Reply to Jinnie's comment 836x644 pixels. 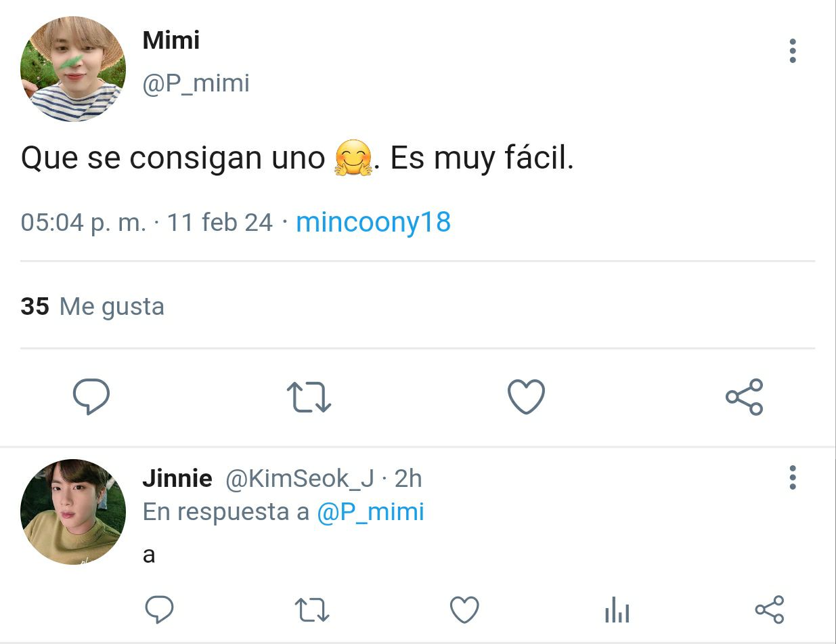click(x=159, y=610)
